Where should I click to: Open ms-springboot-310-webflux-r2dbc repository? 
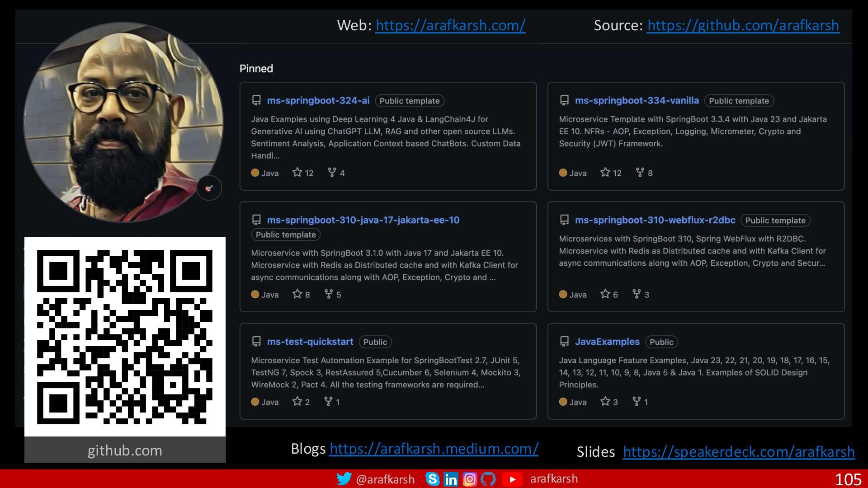click(x=655, y=220)
